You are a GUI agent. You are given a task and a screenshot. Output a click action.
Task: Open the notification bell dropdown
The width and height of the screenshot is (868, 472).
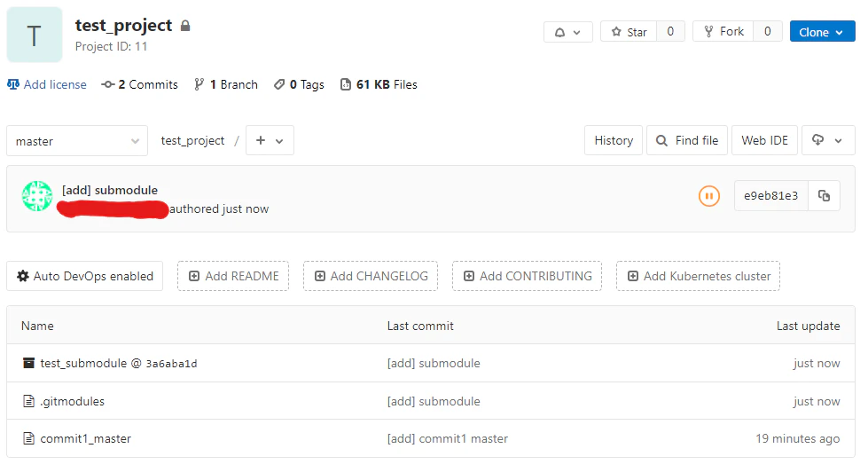tap(568, 32)
